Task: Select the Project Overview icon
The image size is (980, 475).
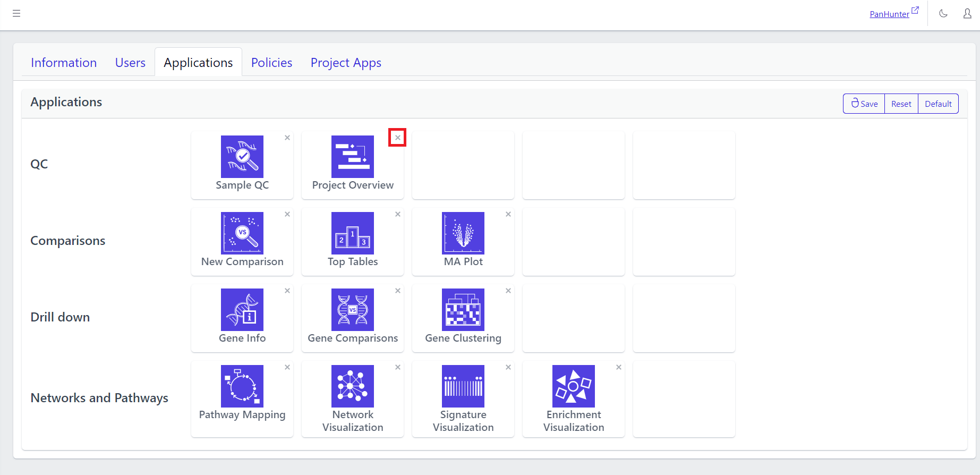Action: [x=353, y=157]
